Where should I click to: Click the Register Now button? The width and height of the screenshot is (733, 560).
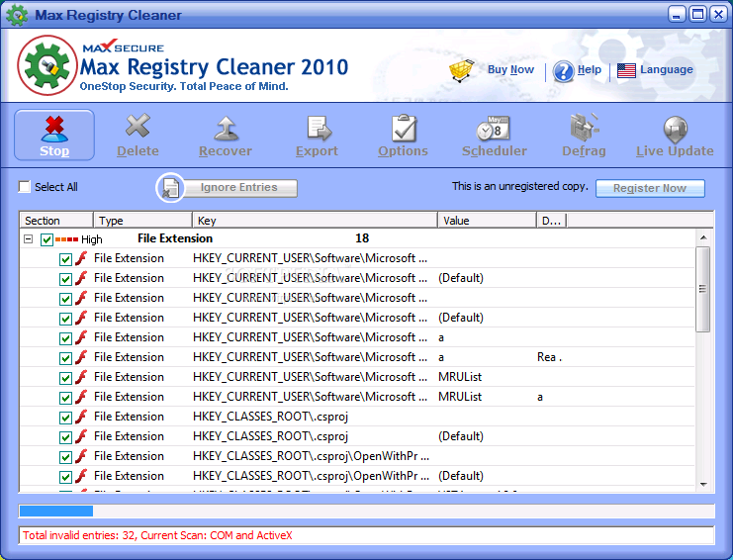coord(650,188)
